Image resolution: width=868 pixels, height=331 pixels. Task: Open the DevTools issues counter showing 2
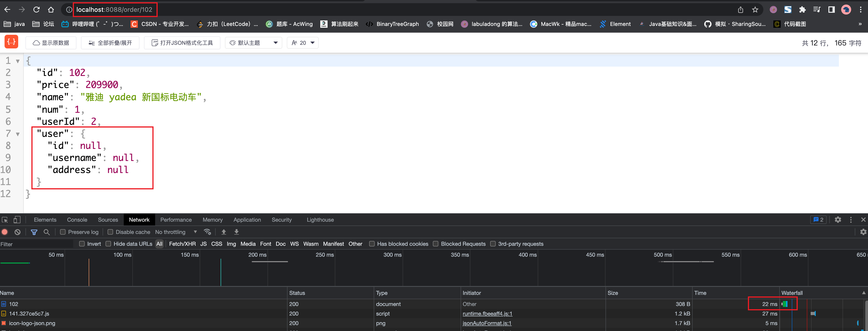coord(818,220)
